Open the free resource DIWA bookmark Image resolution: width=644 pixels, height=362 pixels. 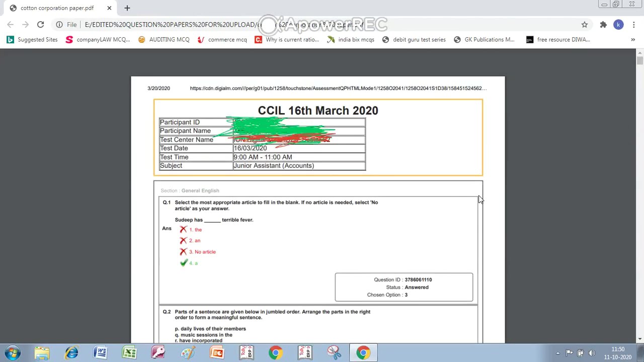[558, 39]
